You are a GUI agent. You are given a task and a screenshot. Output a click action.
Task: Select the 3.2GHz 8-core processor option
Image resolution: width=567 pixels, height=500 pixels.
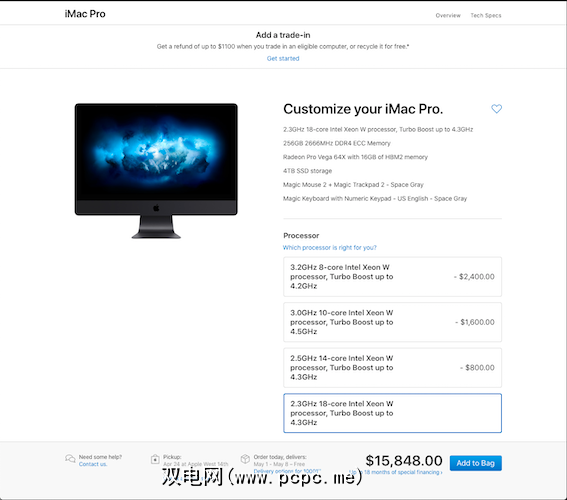click(392, 277)
